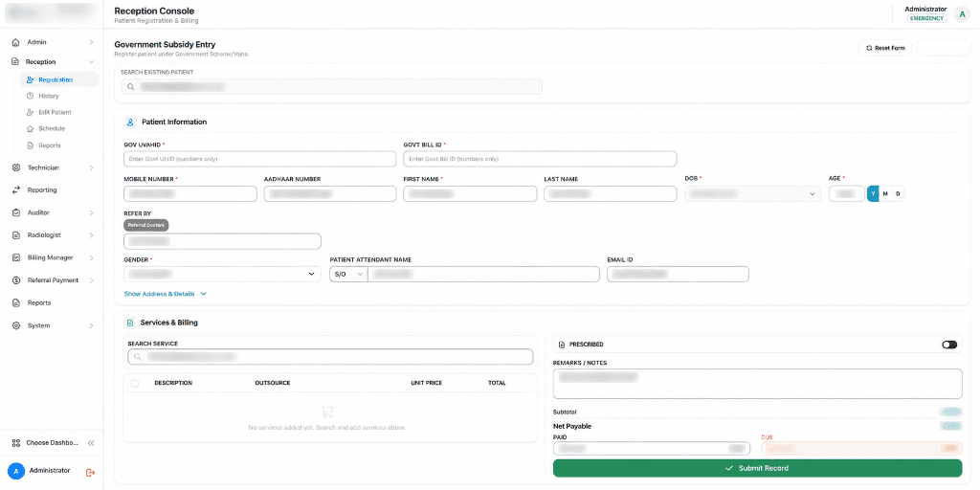The width and height of the screenshot is (980, 490).
Task: Collapse sidebar with double-chevron icon
Action: coord(91,442)
